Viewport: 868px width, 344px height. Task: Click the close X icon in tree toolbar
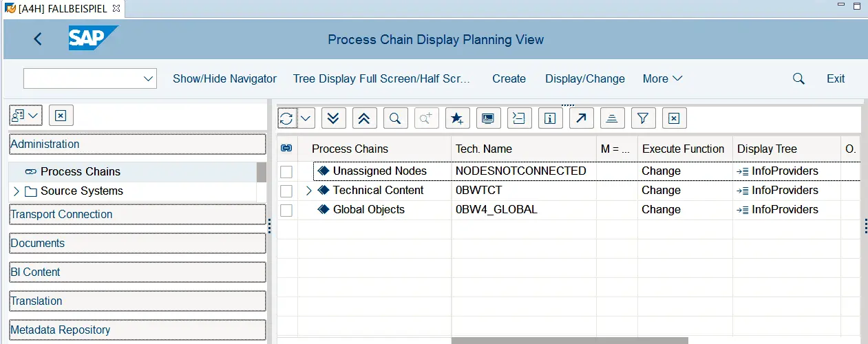click(x=674, y=118)
